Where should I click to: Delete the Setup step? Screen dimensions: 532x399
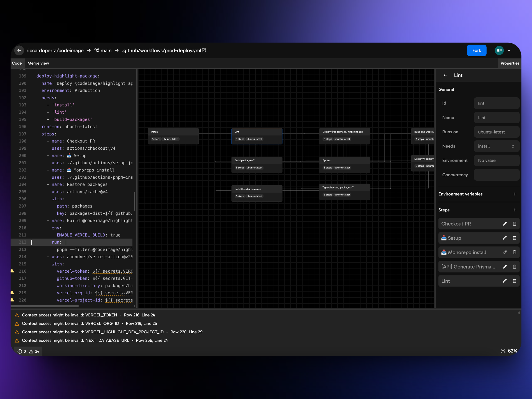pyautogui.click(x=515, y=238)
